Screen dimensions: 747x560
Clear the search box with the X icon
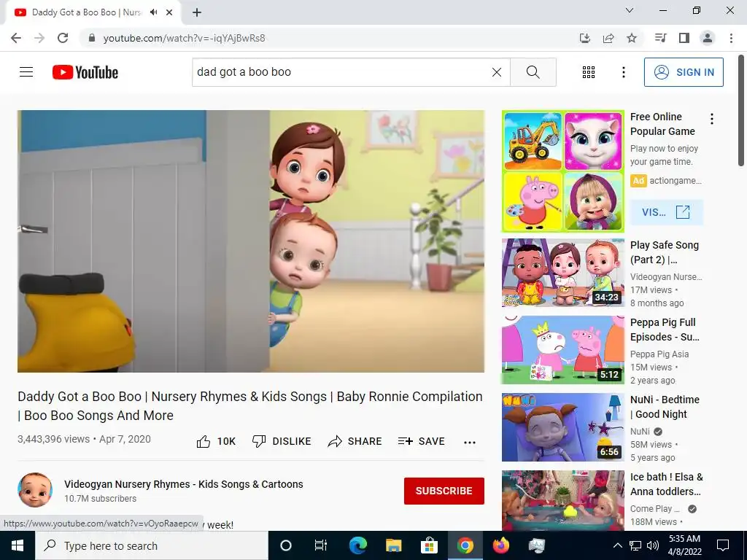tap(496, 72)
